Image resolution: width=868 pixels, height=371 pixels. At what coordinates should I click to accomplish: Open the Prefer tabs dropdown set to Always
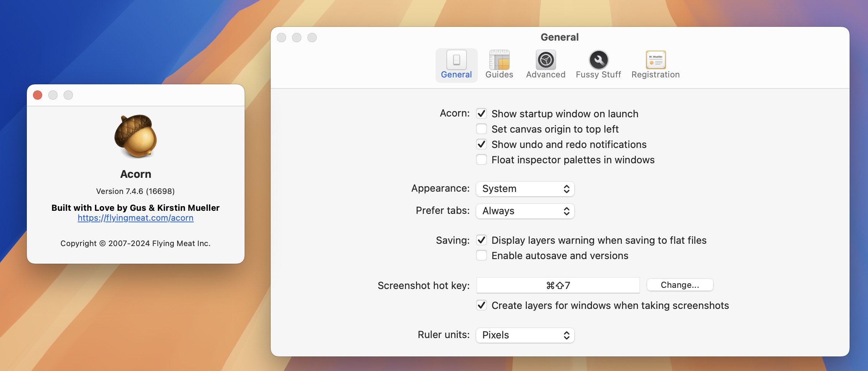click(525, 211)
